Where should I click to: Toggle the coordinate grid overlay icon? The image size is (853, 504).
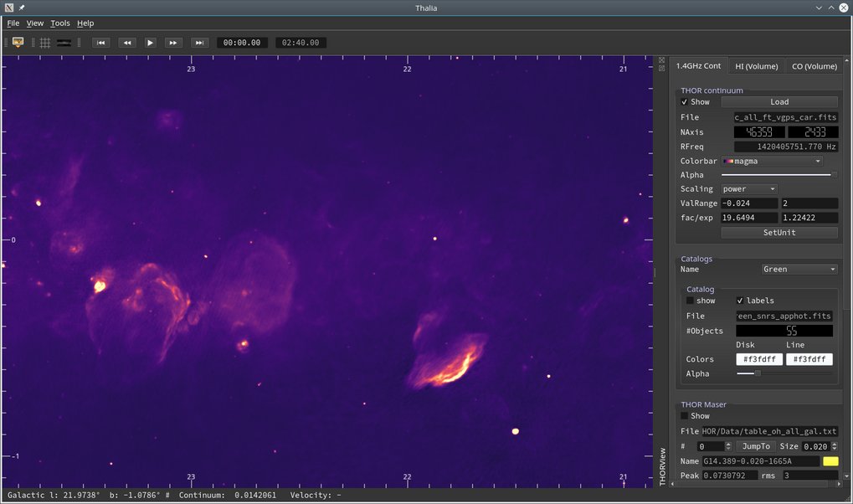pos(45,42)
